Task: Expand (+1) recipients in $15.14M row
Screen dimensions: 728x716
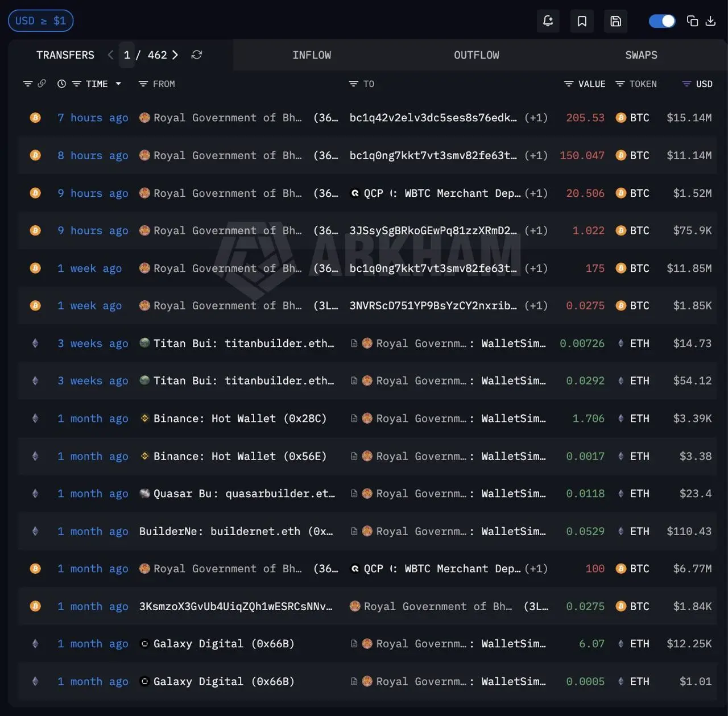Action: [536, 118]
